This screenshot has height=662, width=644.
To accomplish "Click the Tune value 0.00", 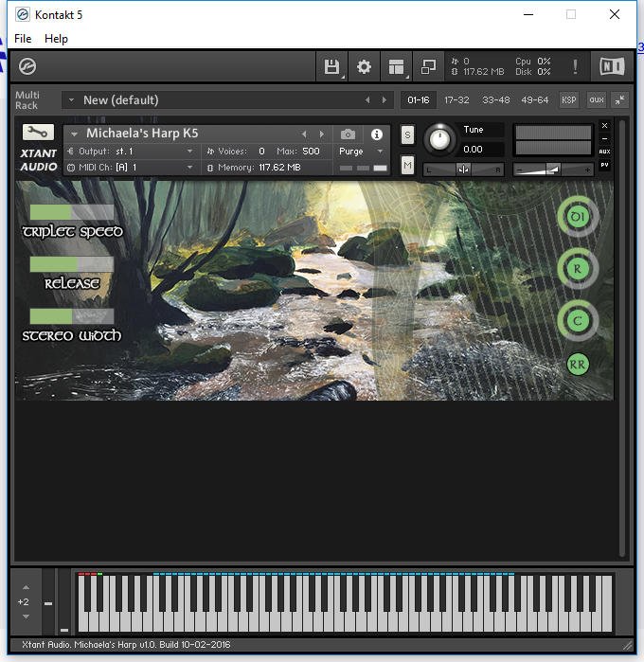I will click(473, 150).
